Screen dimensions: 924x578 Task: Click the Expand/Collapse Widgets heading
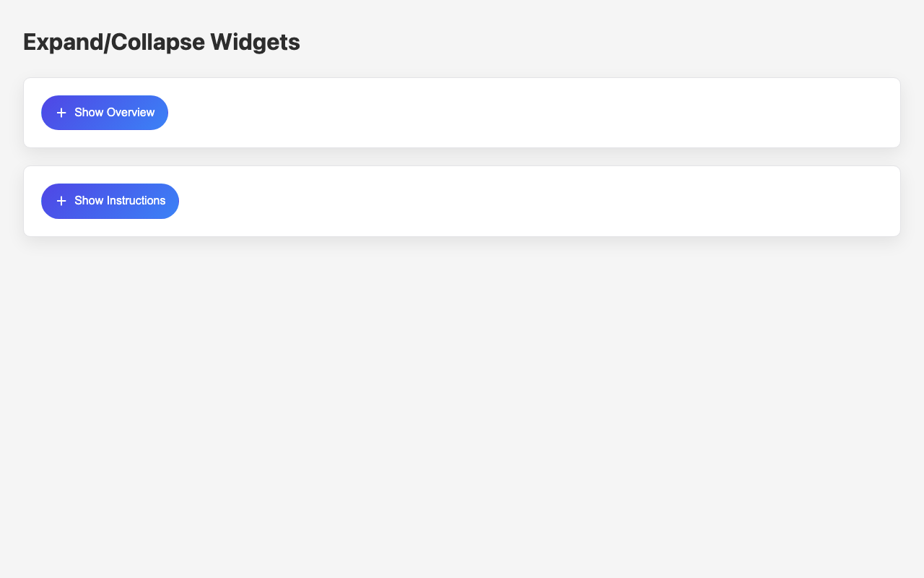tap(161, 42)
